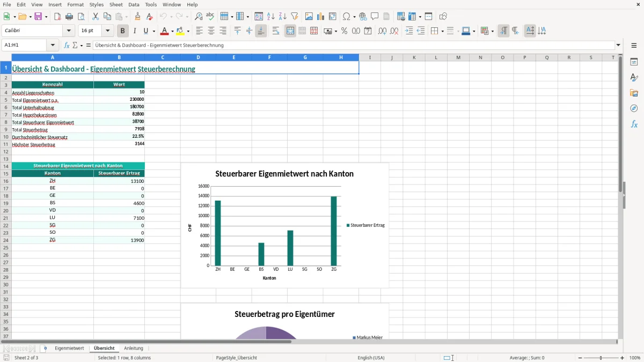Open the Sheet menu
This screenshot has height=362, width=644.
(x=116, y=5)
